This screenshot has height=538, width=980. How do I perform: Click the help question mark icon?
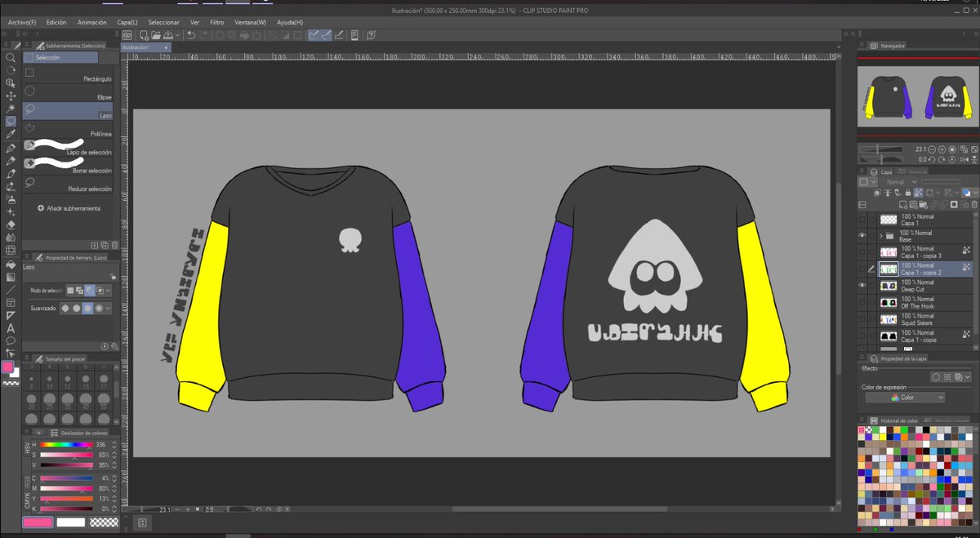(x=371, y=35)
